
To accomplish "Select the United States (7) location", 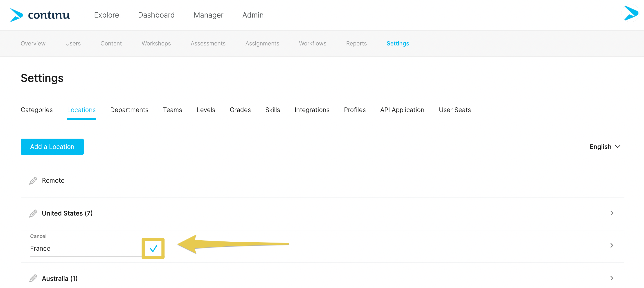I will pyautogui.click(x=67, y=213).
